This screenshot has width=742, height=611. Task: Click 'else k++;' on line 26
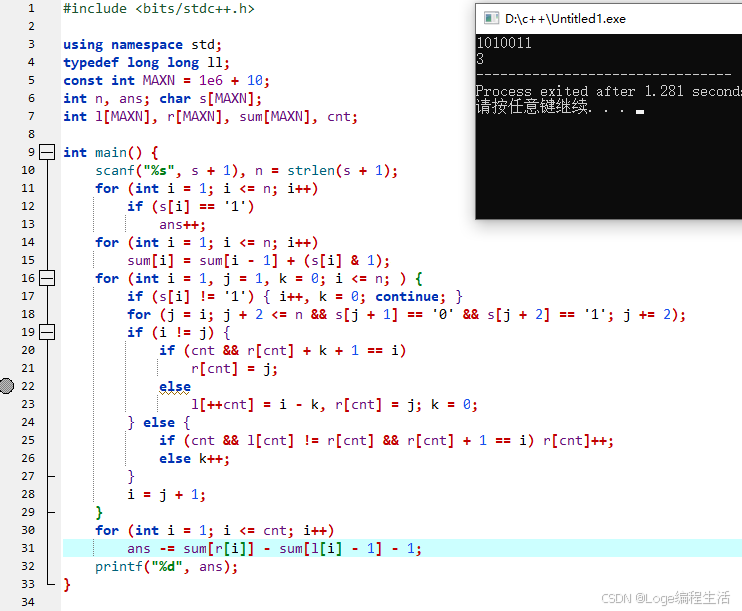(194, 458)
